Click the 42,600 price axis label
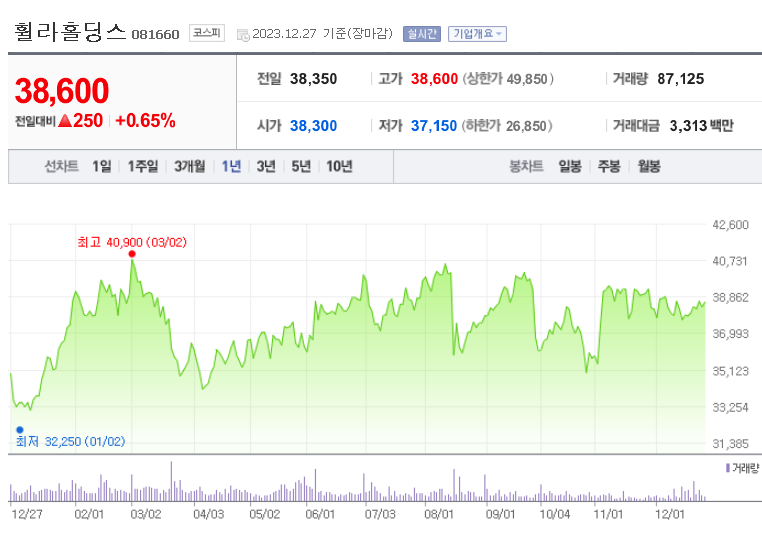 click(x=730, y=225)
